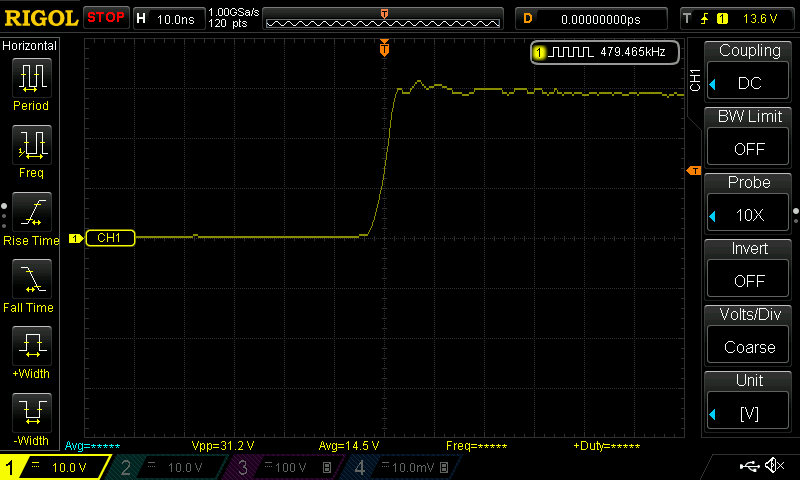Click the rising edge trigger icon
This screenshot has width=800, height=480.
(705, 19)
